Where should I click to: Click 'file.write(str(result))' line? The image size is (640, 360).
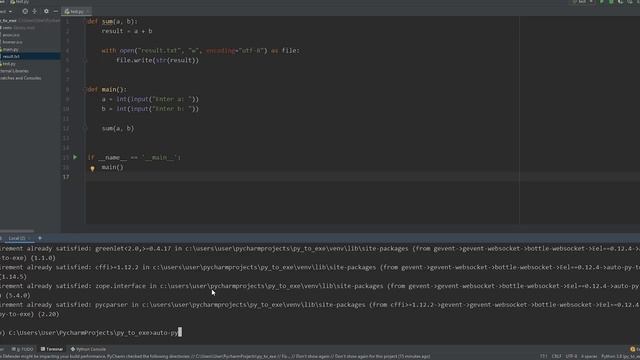click(x=158, y=60)
